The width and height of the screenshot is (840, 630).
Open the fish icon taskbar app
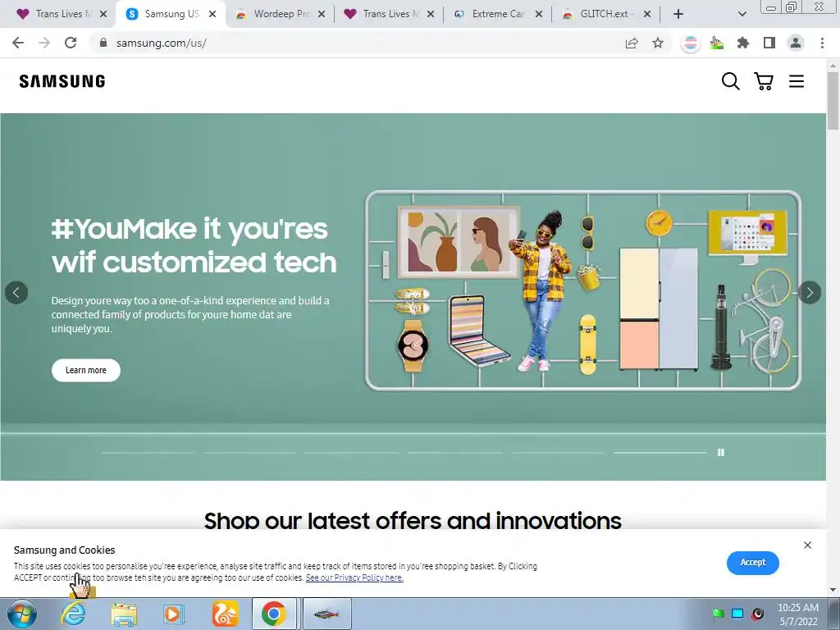point(327,614)
